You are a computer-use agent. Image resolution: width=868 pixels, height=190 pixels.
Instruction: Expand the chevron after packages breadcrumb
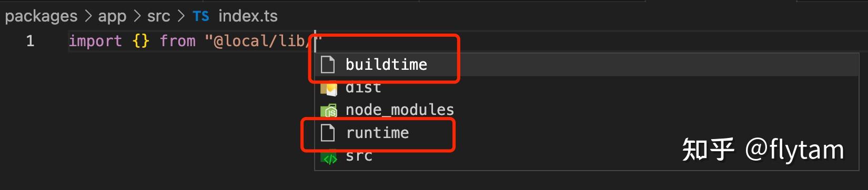[x=88, y=17]
